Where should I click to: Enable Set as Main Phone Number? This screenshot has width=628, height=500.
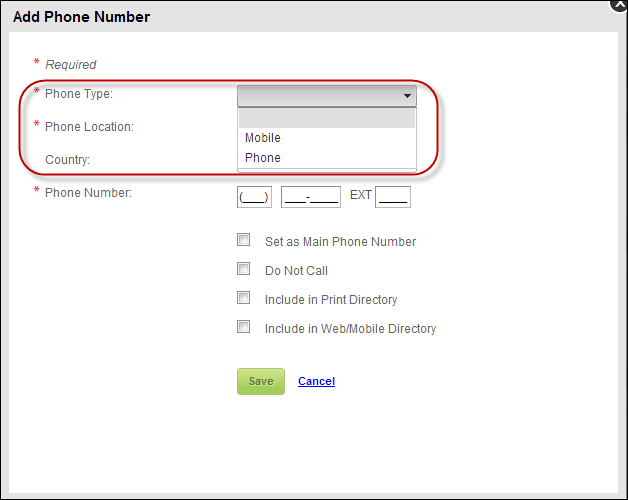[243, 241]
